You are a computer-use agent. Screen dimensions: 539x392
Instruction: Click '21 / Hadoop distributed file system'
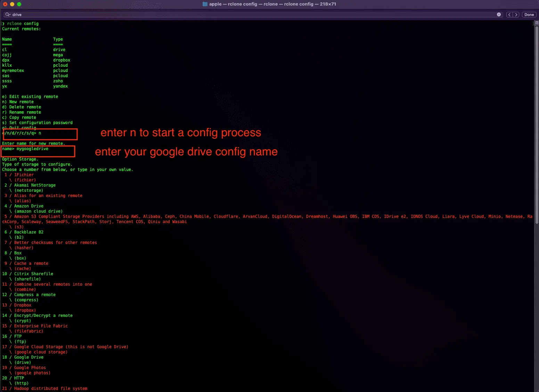coord(45,389)
